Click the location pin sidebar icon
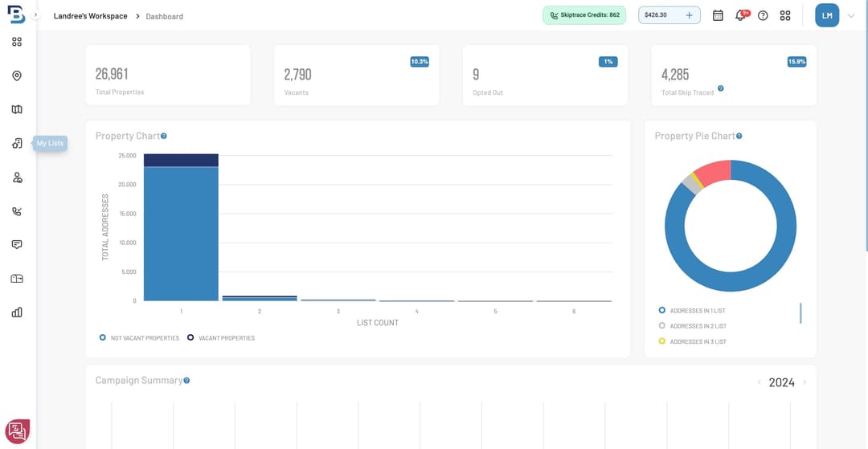Image resolution: width=868 pixels, height=449 pixels. click(x=17, y=76)
